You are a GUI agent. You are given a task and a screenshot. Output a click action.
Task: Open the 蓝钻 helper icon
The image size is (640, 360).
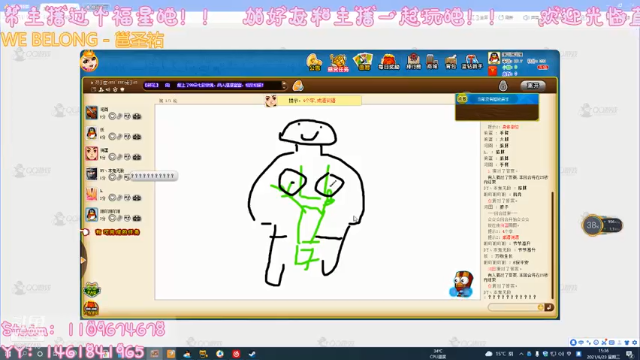472,62
